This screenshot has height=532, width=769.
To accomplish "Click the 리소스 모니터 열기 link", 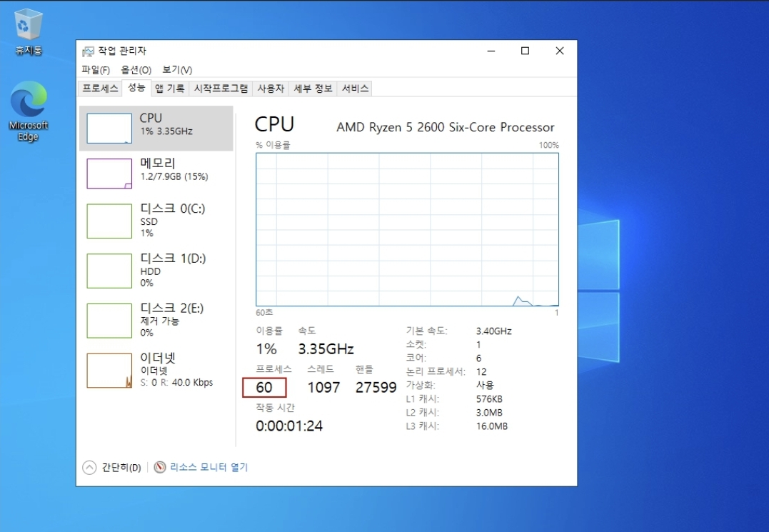I will (208, 467).
